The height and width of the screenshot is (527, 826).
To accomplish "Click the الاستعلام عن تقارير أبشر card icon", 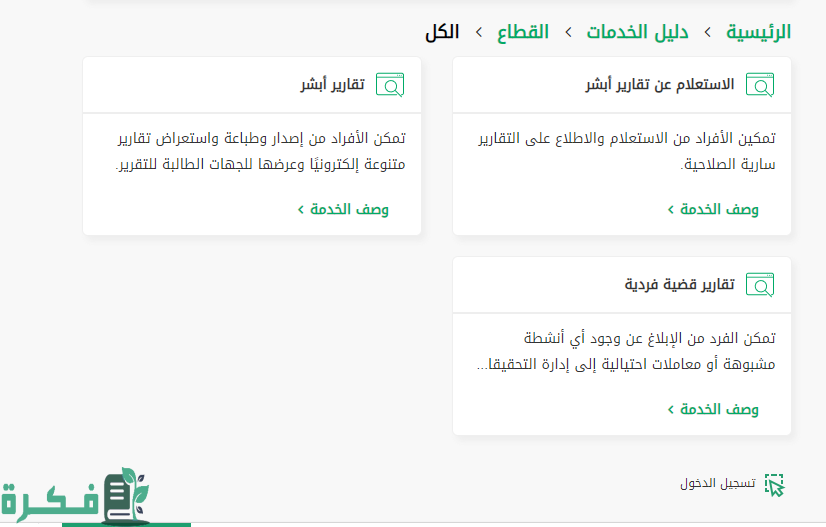I will [760, 85].
